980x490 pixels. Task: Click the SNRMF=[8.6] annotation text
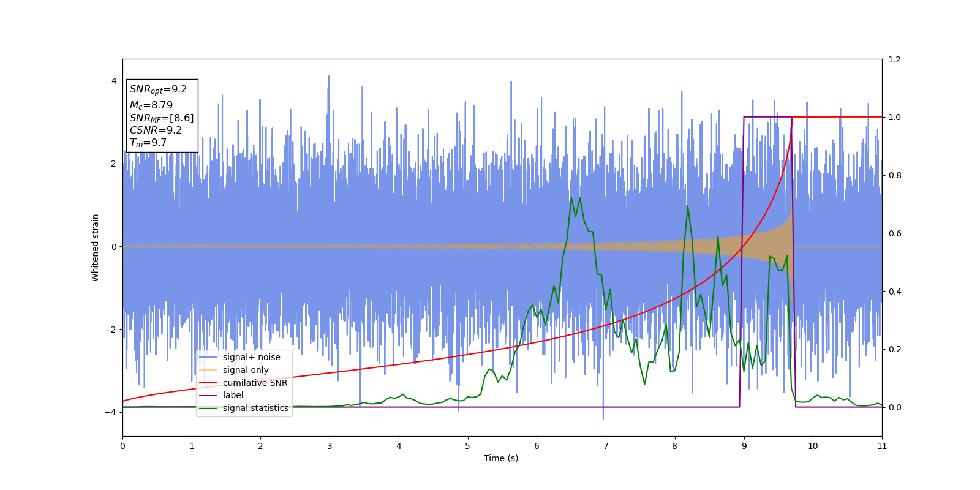tap(162, 118)
